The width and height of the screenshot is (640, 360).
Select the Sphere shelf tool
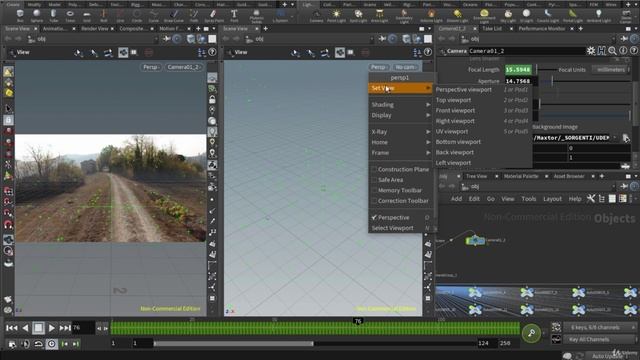pos(37,16)
